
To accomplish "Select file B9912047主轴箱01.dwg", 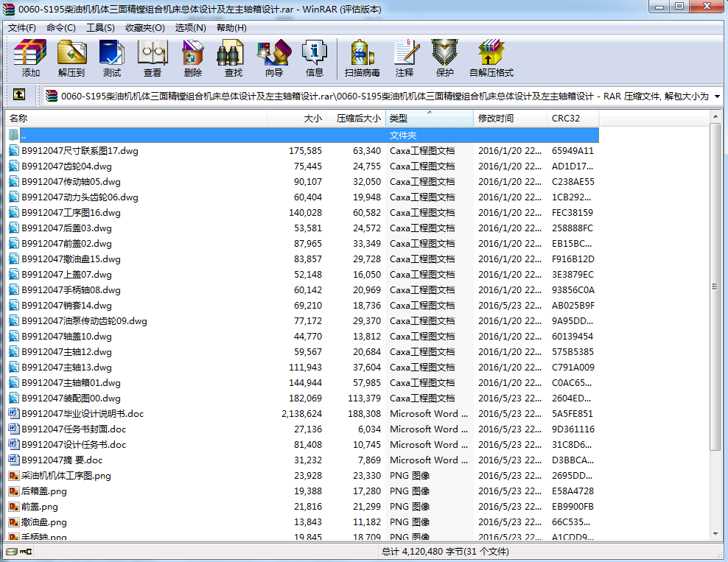I will pos(71,382).
